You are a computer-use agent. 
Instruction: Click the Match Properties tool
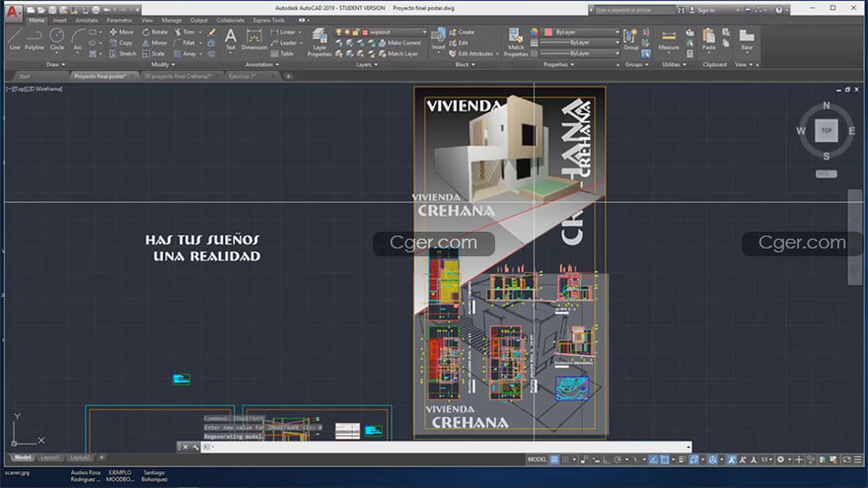(x=516, y=42)
